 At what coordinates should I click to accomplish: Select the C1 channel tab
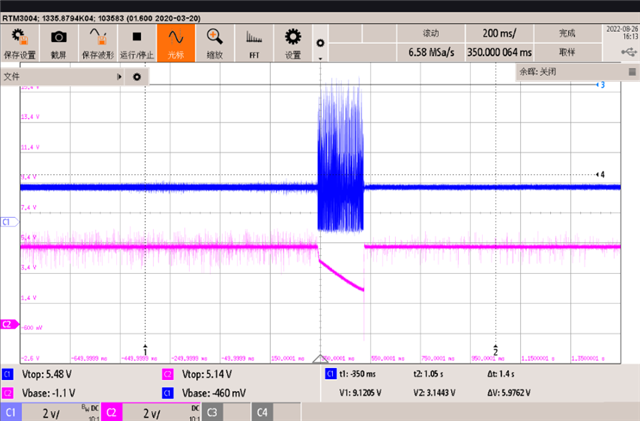click(12, 412)
